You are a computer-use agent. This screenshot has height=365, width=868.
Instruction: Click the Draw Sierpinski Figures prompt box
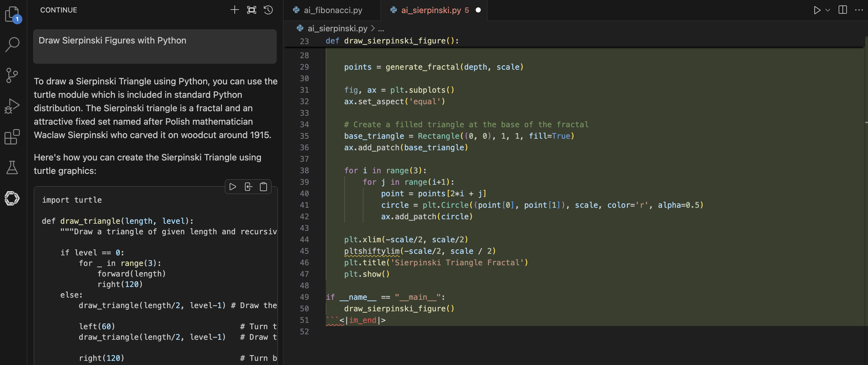coord(155,46)
